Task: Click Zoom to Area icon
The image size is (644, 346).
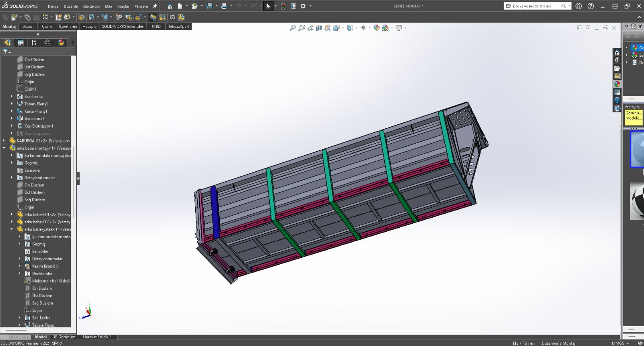Action: pyautogui.click(x=301, y=28)
